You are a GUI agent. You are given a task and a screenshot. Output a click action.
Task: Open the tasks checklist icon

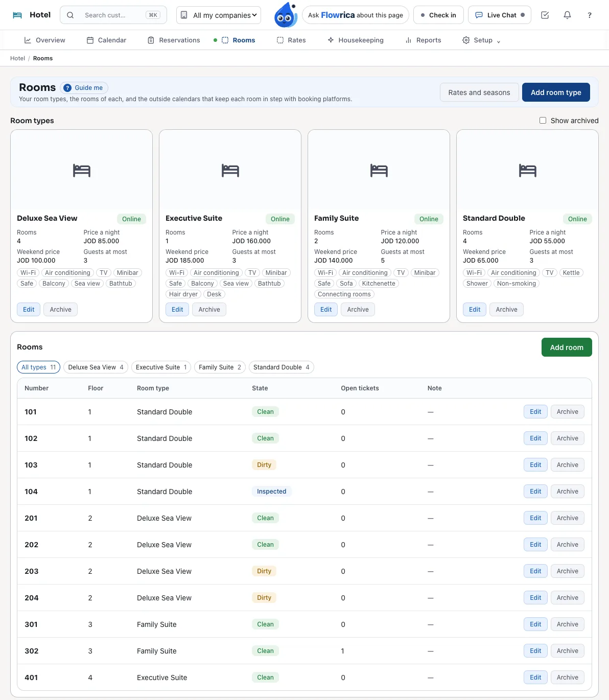[545, 15]
